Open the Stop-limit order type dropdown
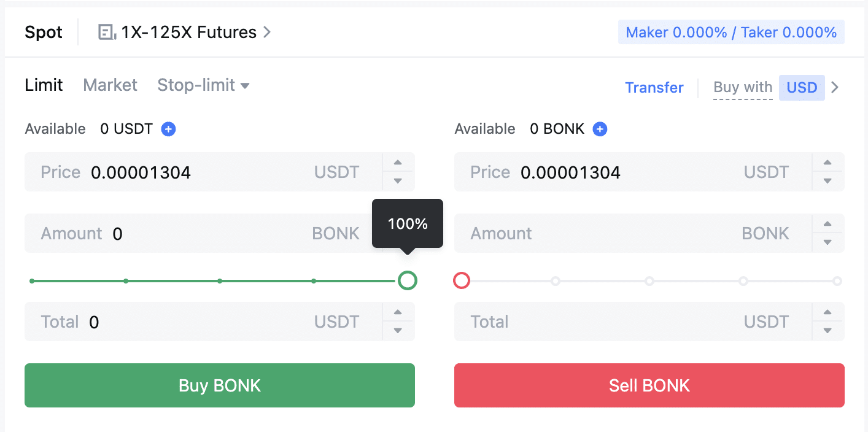The height and width of the screenshot is (432, 868). coord(203,85)
